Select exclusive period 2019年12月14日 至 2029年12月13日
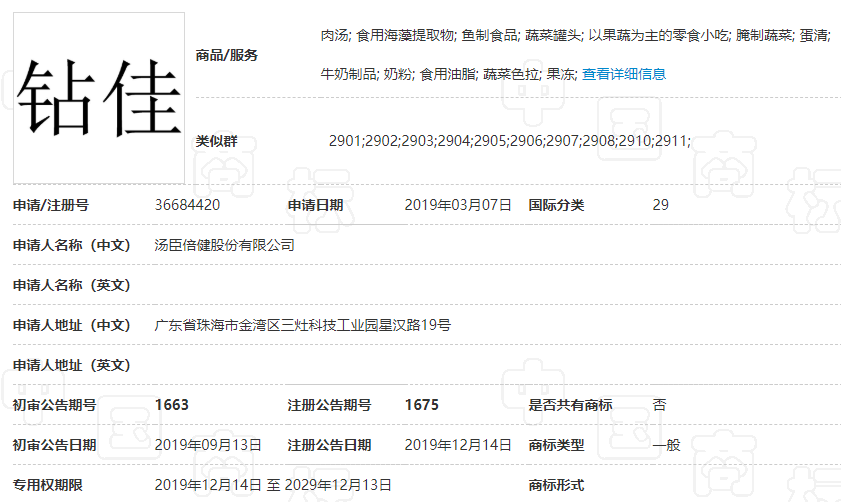 [273, 485]
